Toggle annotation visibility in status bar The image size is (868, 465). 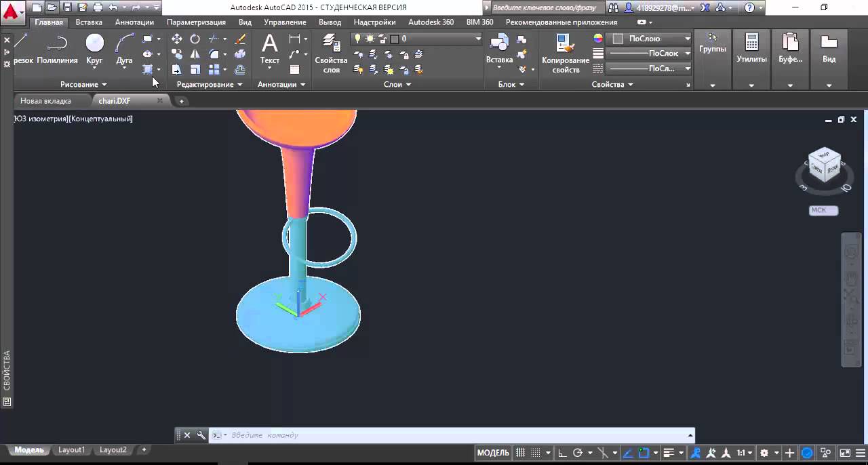click(x=695, y=453)
